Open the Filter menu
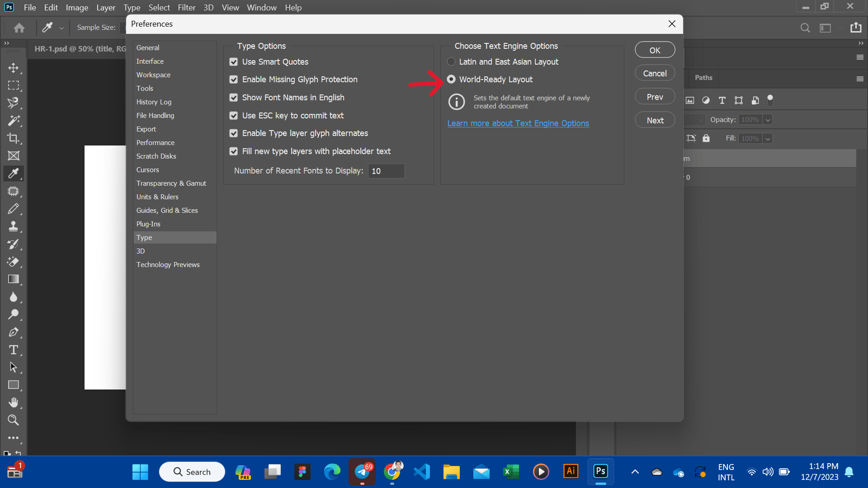 [x=186, y=8]
